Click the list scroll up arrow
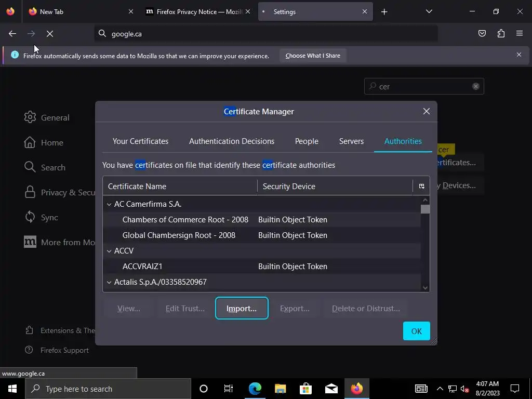Image resolution: width=532 pixels, height=399 pixels. click(x=425, y=200)
